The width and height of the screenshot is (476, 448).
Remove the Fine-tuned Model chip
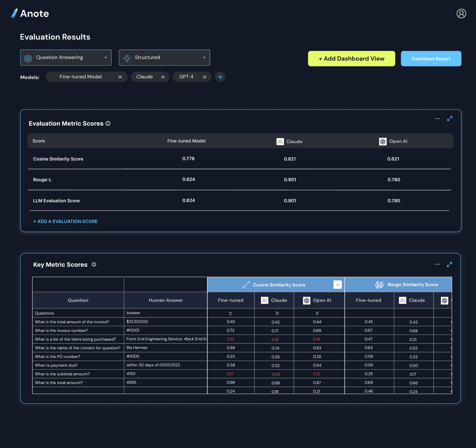point(120,77)
